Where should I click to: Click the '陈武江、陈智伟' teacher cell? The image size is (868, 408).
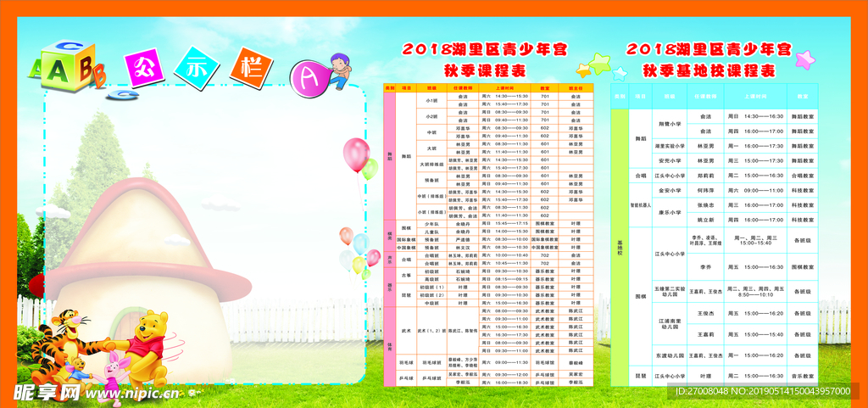[x=463, y=331]
